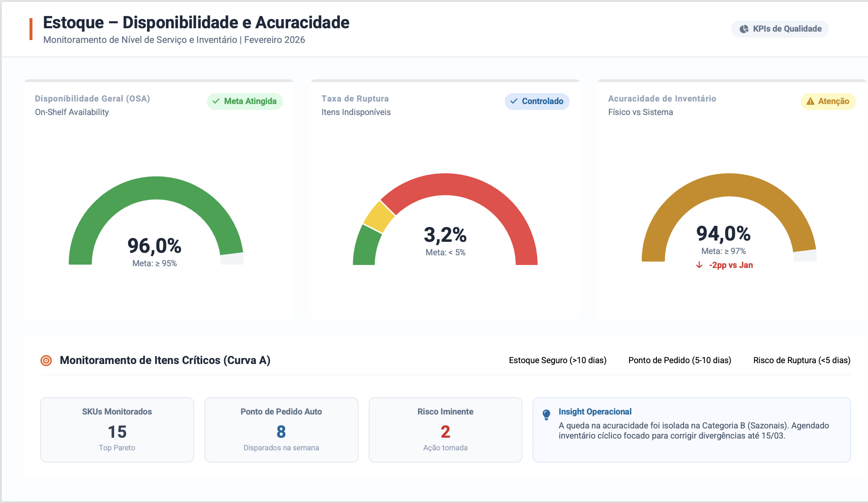The width and height of the screenshot is (868, 503).
Task: Open the Ponto de Pedido Auto card
Action: click(x=281, y=430)
